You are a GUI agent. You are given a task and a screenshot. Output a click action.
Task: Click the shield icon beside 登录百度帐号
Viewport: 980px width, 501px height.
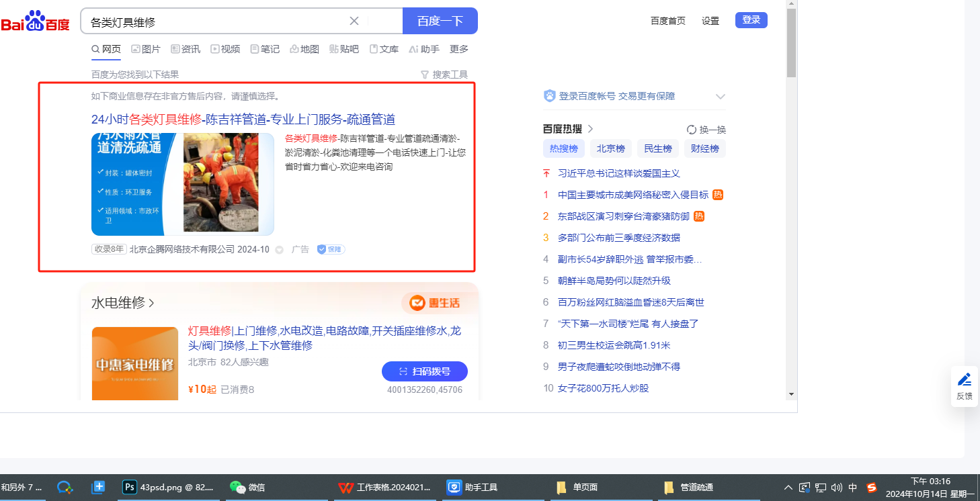(550, 96)
